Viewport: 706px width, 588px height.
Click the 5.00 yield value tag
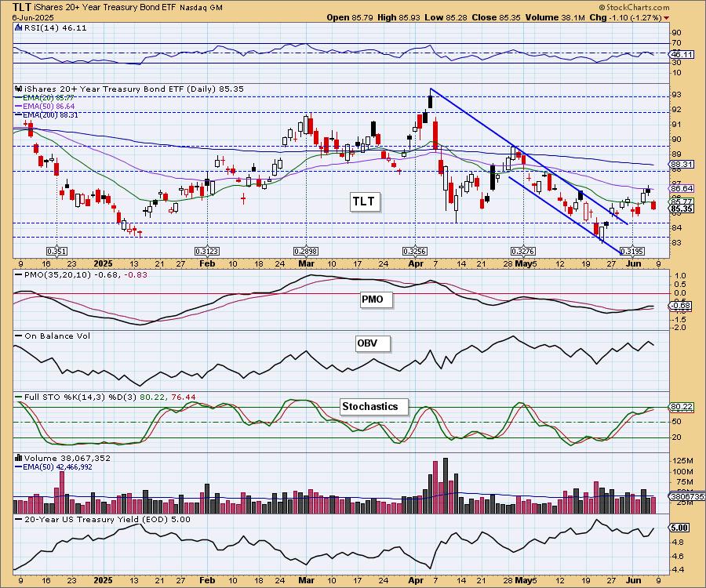click(680, 528)
